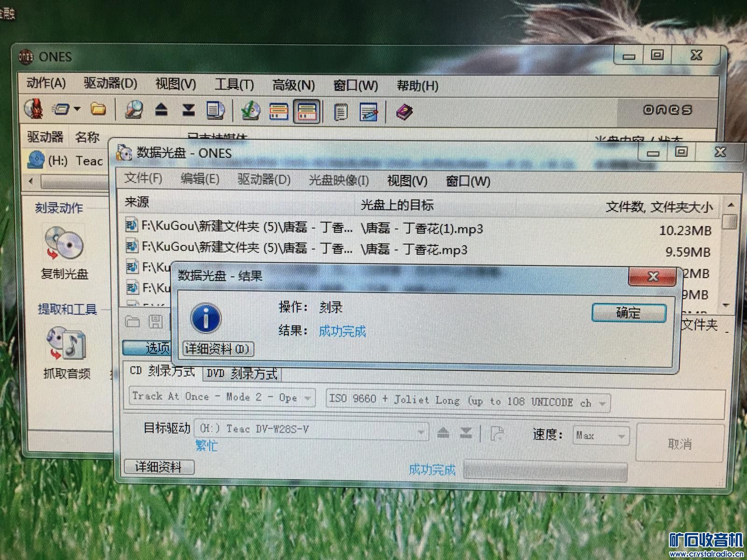Click the unpressed window layout icon in toolbar
Viewport: 747px width, 560px height.
[x=279, y=112]
